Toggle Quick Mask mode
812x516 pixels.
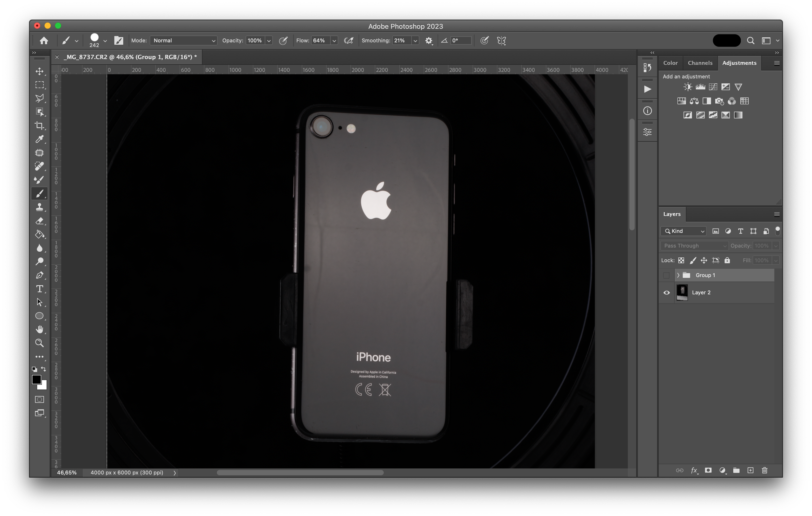39,400
